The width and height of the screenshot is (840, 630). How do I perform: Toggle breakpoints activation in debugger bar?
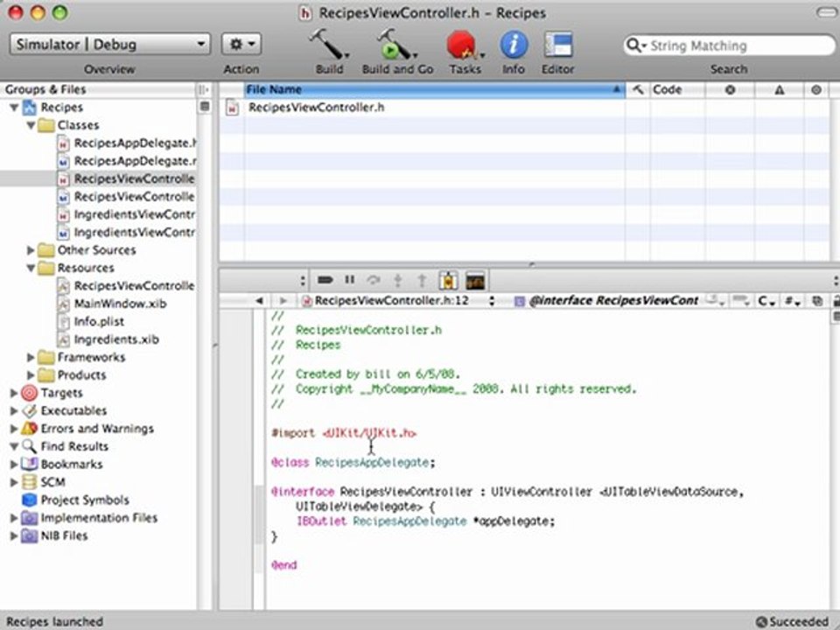tap(325, 280)
